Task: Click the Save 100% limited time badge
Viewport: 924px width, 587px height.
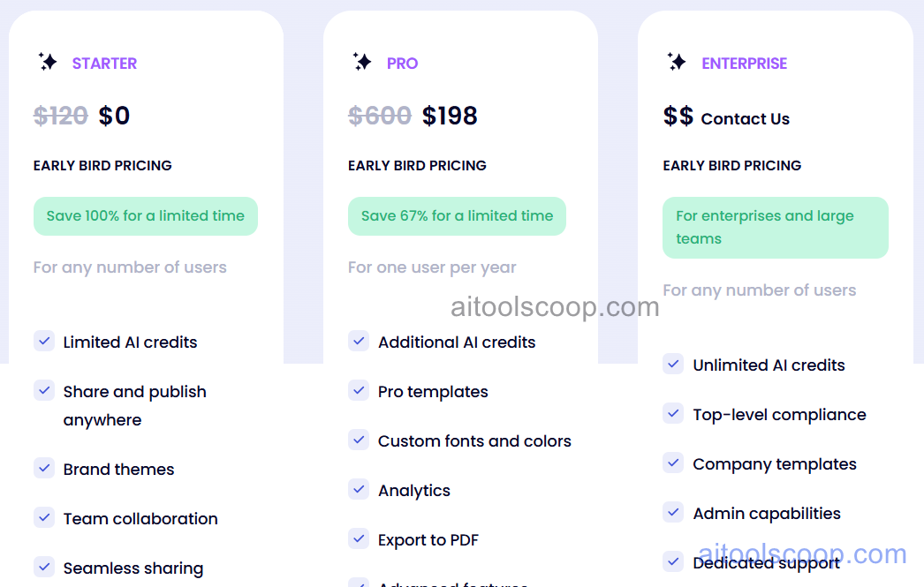Action: [x=145, y=215]
